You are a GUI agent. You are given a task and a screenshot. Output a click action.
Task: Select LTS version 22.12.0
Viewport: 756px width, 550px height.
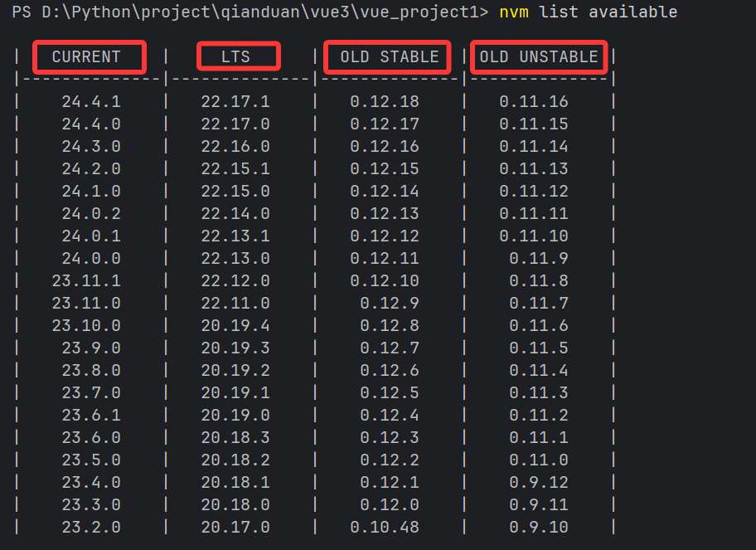[235, 280]
